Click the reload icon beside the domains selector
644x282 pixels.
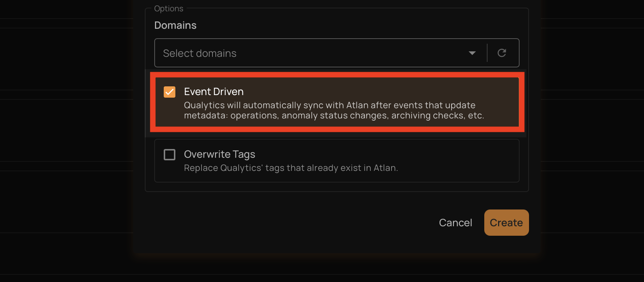pos(502,53)
